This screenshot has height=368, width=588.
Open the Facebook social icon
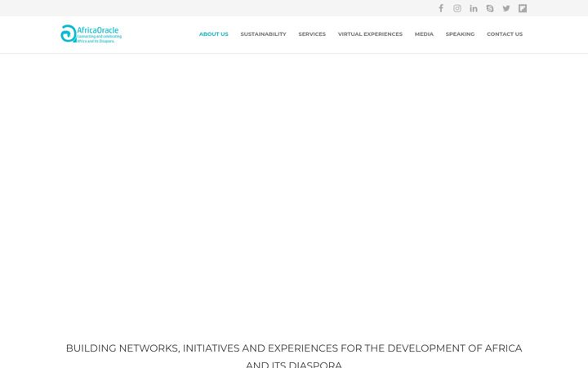click(x=441, y=8)
